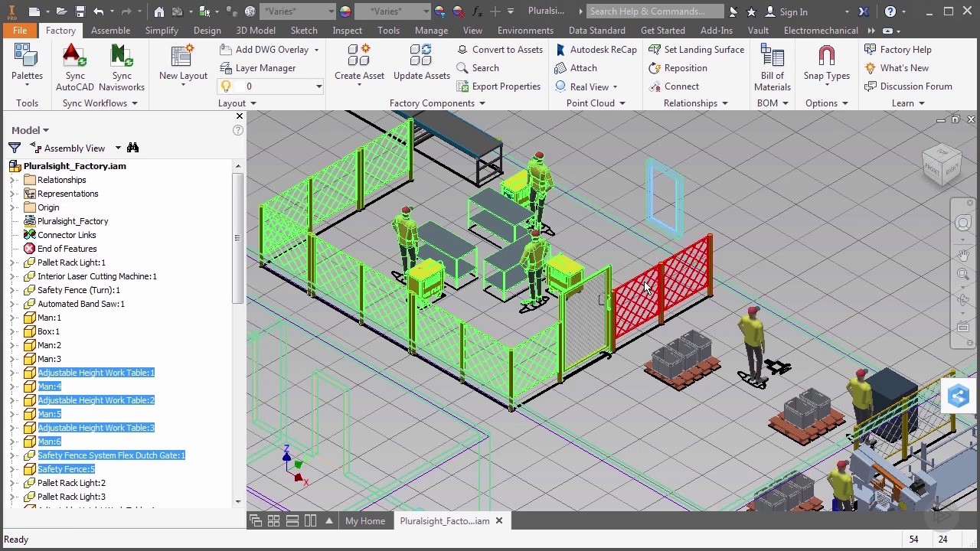980x551 pixels.
Task: Click the Search Help & Commands field
Action: [x=654, y=11]
